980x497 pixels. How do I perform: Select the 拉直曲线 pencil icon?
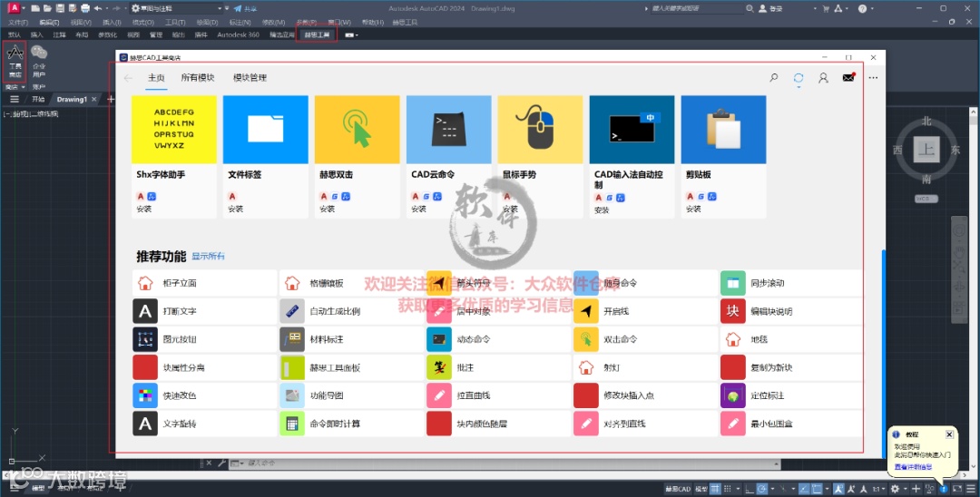(x=439, y=395)
